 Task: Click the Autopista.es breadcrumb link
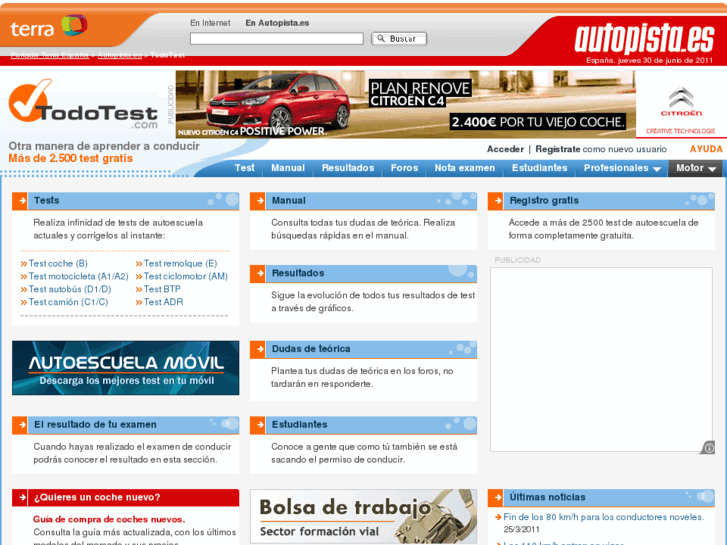pyautogui.click(x=120, y=55)
